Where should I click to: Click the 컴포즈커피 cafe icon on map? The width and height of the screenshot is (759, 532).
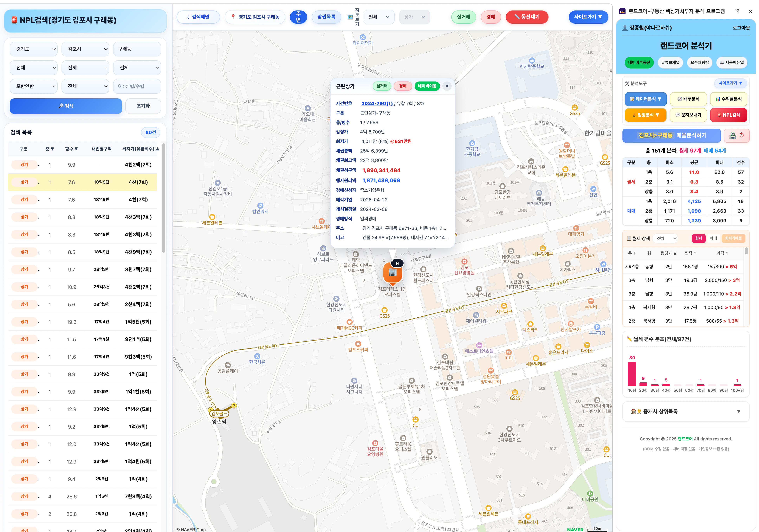pyautogui.click(x=358, y=344)
